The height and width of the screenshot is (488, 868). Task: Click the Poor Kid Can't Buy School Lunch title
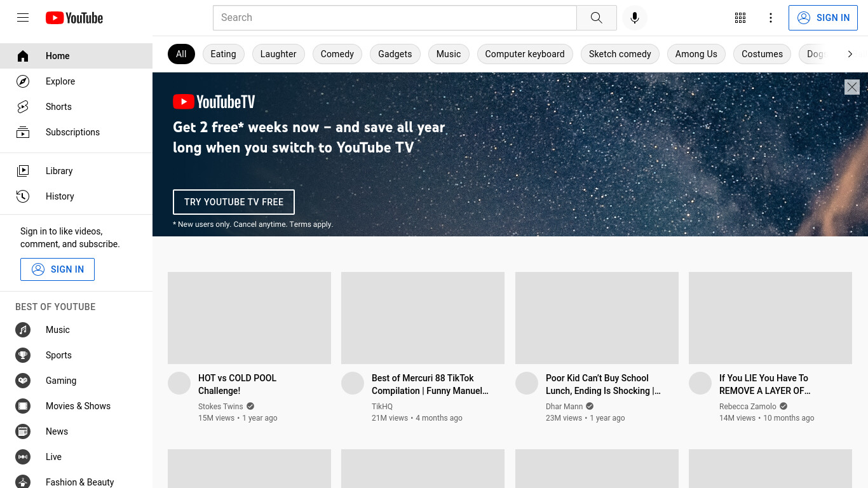(604, 384)
